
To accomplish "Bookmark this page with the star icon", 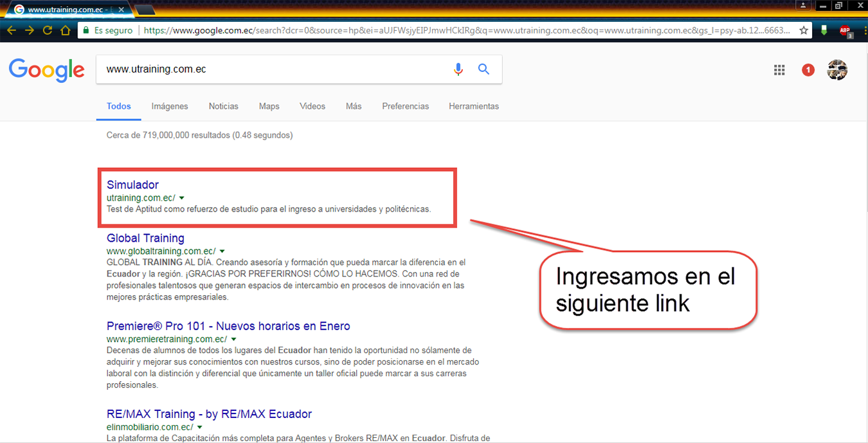I will point(804,30).
